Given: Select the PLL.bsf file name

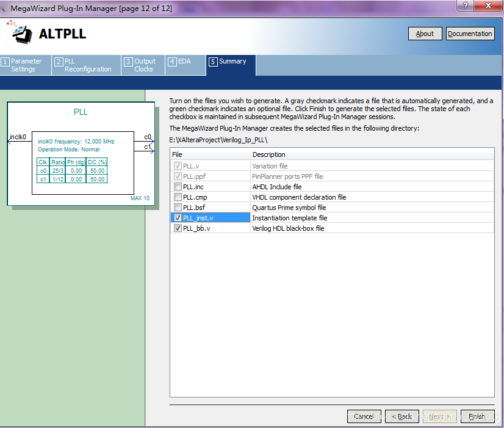Looking at the screenshot, I should [194, 208].
